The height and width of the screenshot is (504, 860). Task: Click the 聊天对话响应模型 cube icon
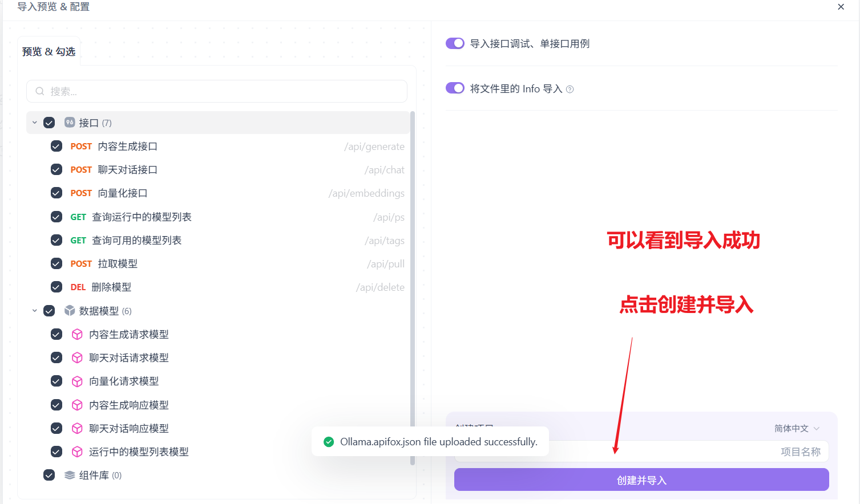[77, 428]
